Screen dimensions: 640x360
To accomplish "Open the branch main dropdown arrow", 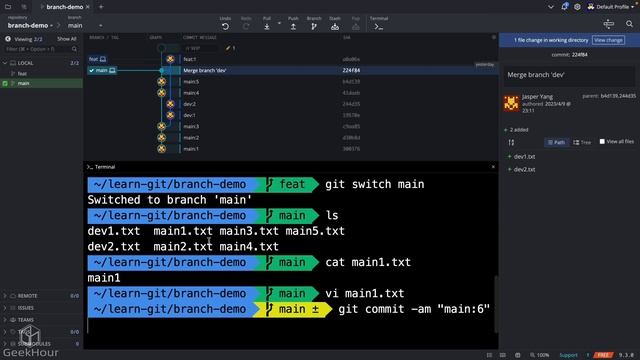I will [x=100, y=26].
